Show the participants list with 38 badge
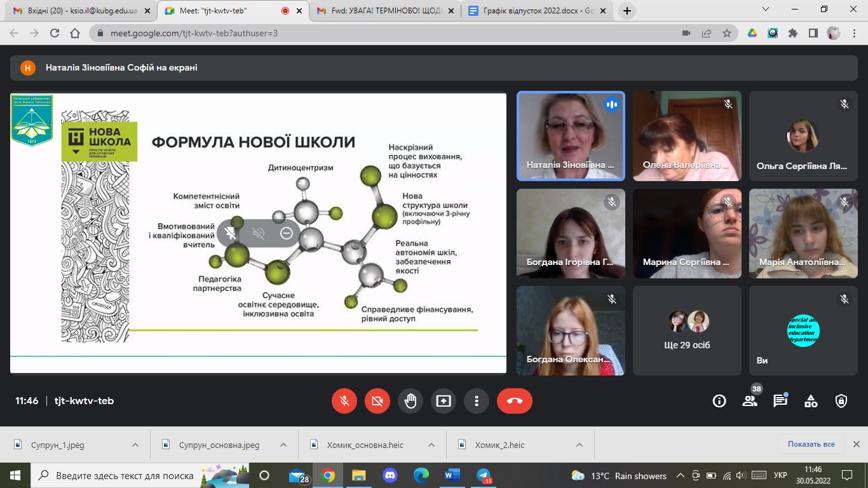 click(750, 401)
